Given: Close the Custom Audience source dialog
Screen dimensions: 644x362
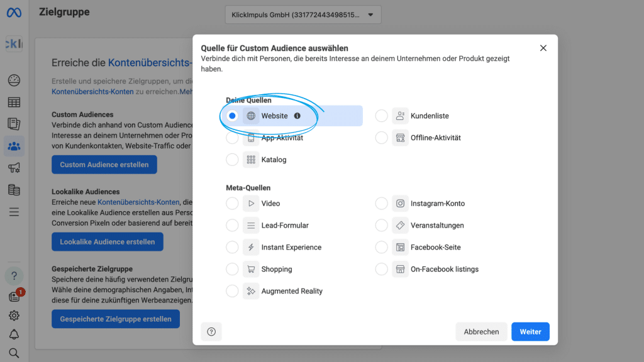Looking at the screenshot, I should [x=543, y=48].
